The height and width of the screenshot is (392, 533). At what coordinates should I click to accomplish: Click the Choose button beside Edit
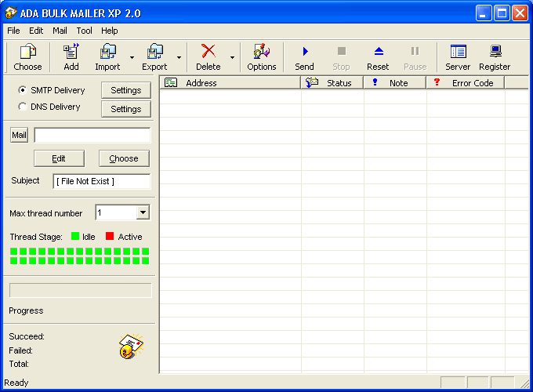[x=124, y=158]
